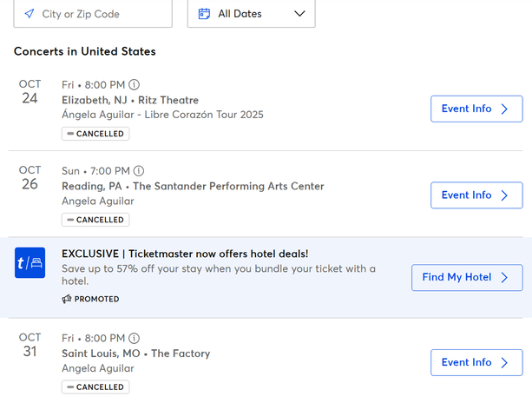The image size is (532, 403).
Task: Click the Exclusive hotel deals headline
Action: (x=185, y=254)
